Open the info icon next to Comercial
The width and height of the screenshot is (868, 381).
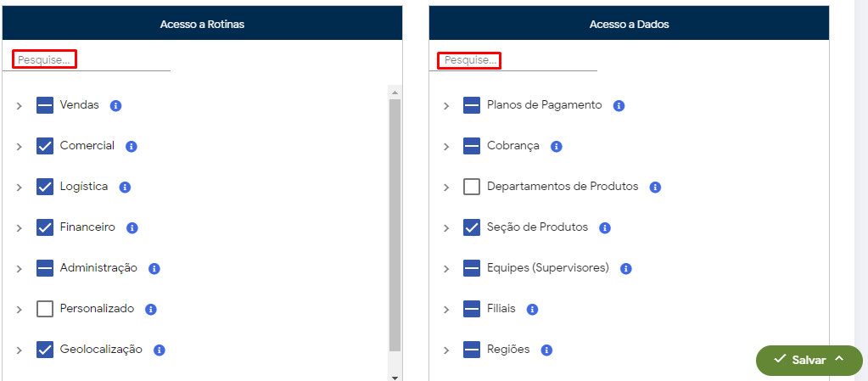tap(132, 146)
